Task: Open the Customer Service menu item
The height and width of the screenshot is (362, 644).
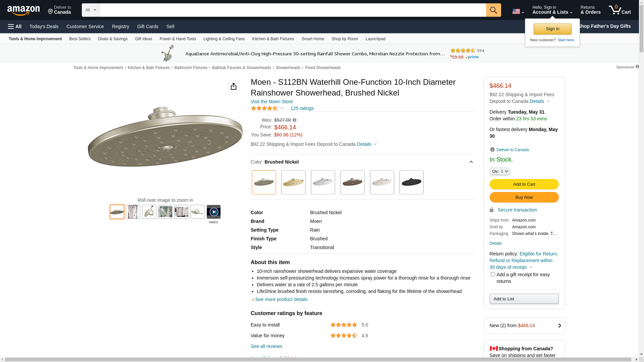Action: point(85,26)
